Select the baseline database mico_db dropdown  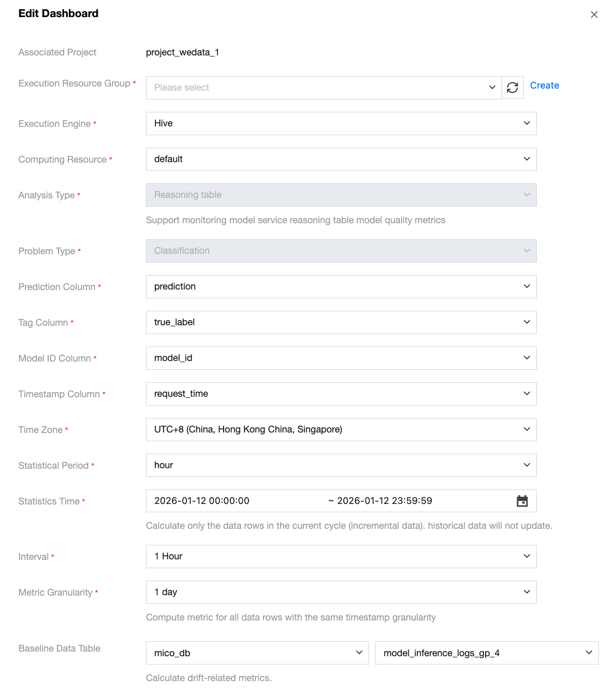tap(257, 653)
